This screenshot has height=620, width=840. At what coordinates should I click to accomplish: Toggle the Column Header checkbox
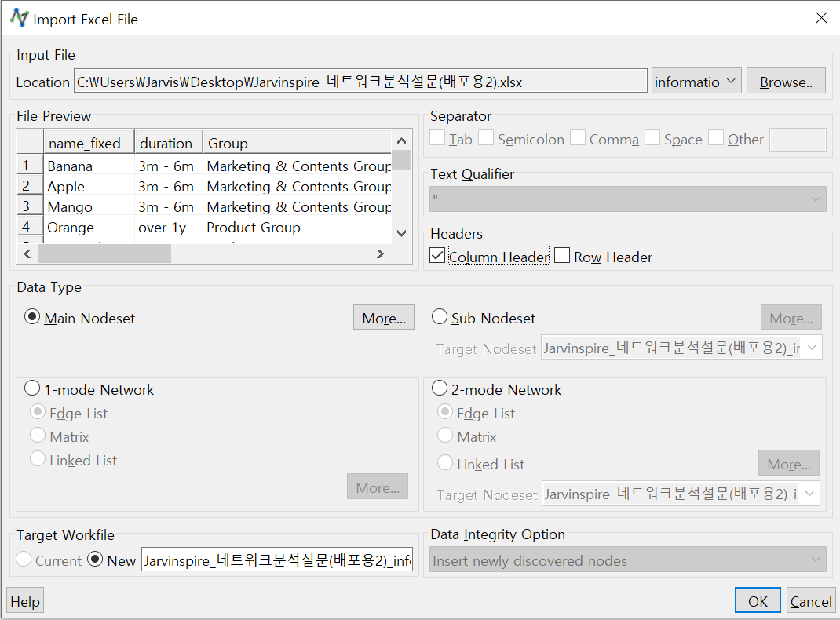pos(437,256)
